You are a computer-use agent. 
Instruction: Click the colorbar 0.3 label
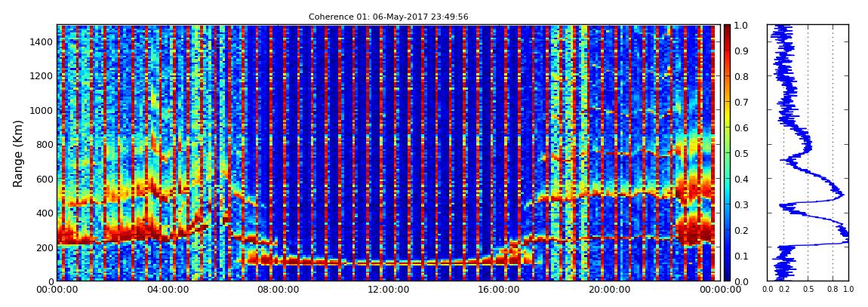[x=741, y=204]
